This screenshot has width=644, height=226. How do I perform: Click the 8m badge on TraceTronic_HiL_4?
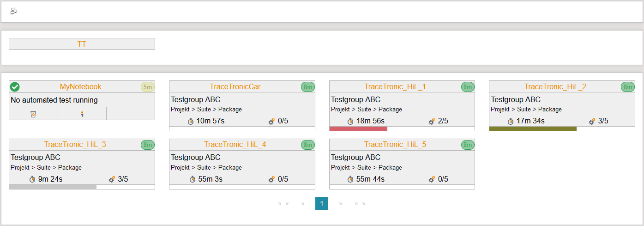308,145
